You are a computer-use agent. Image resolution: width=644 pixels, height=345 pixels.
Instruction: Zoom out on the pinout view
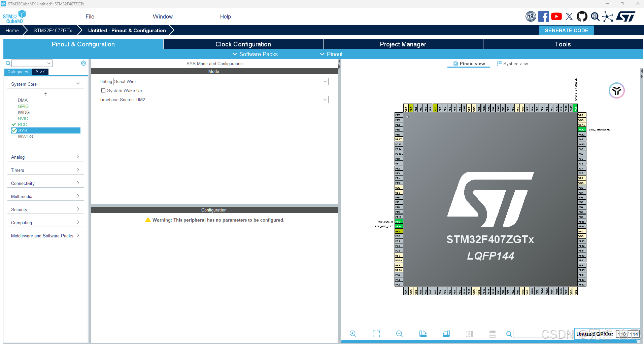tap(399, 334)
